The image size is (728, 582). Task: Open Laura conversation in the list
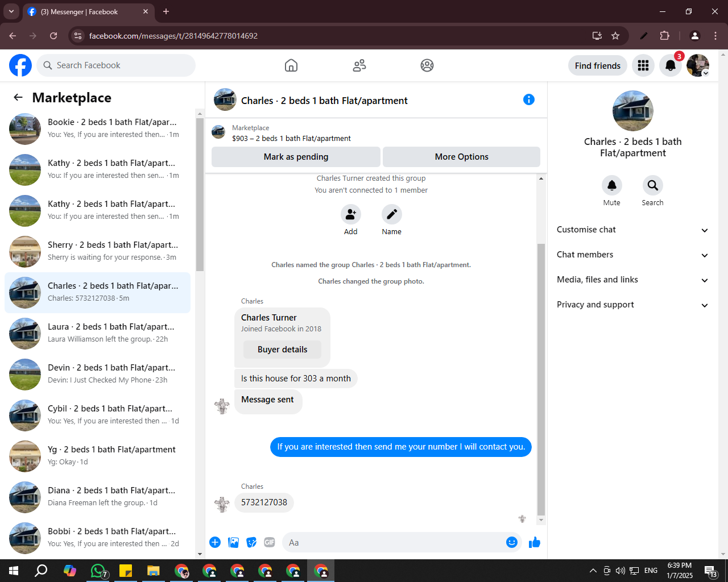click(x=97, y=333)
